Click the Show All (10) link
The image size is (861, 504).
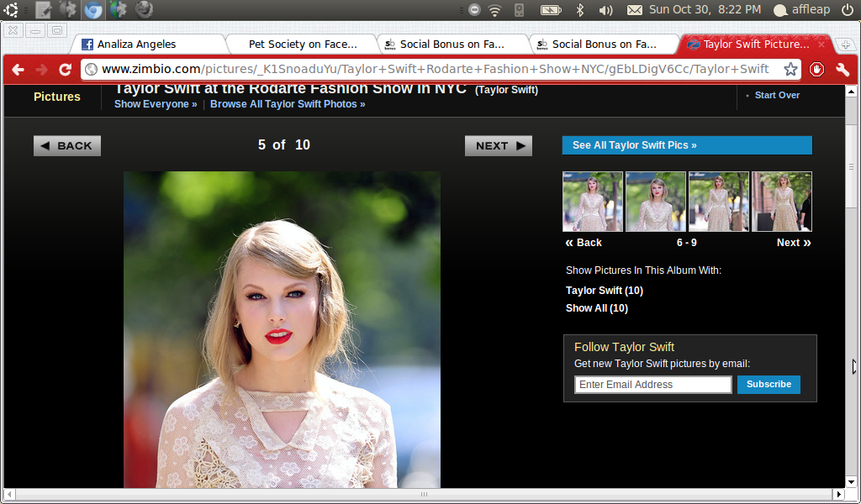click(597, 308)
